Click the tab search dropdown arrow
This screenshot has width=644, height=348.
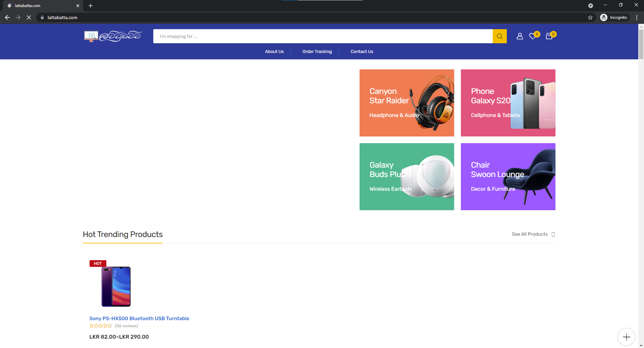[591, 6]
